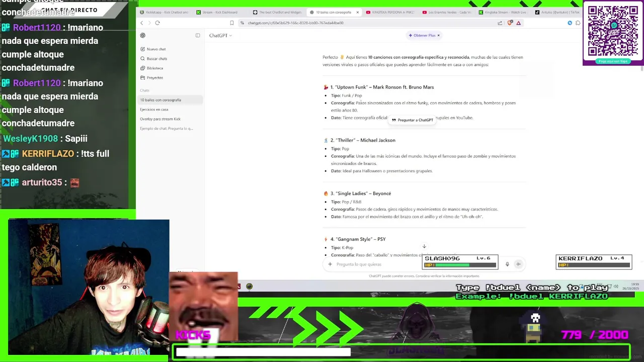
Task: Click the ChatGPT logo icon
Action: pos(143,35)
